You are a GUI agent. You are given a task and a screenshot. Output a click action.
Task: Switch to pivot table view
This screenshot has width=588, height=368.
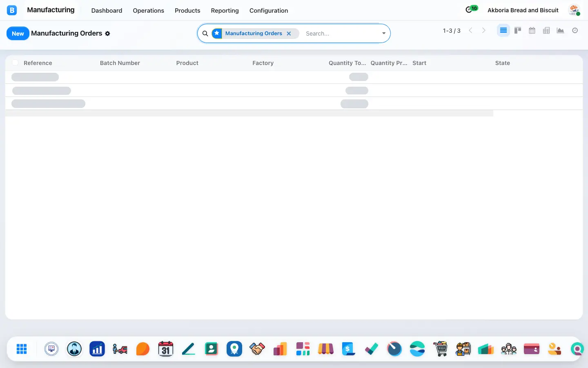click(546, 30)
